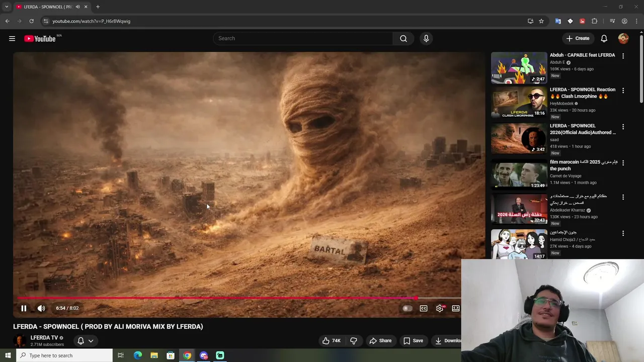644x362 pixels.
Task: Focus the YouTube search box
Action: point(303,39)
